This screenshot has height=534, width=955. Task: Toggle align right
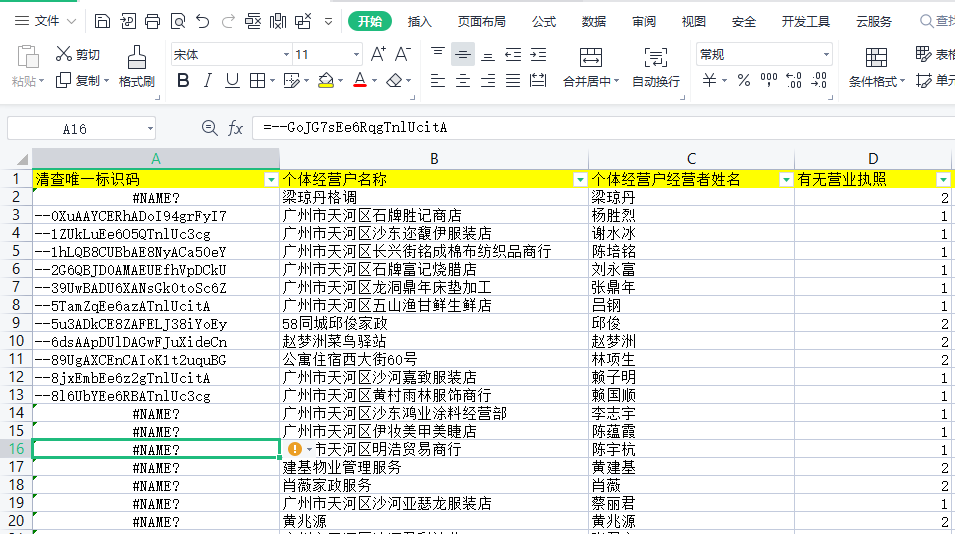[x=488, y=80]
